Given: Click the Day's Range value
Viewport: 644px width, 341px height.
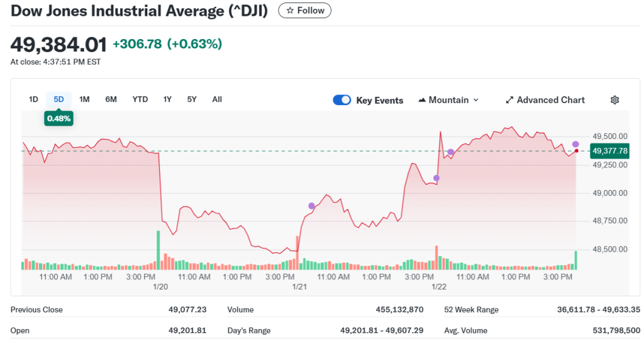Looking at the screenshot, I should point(382,330).
